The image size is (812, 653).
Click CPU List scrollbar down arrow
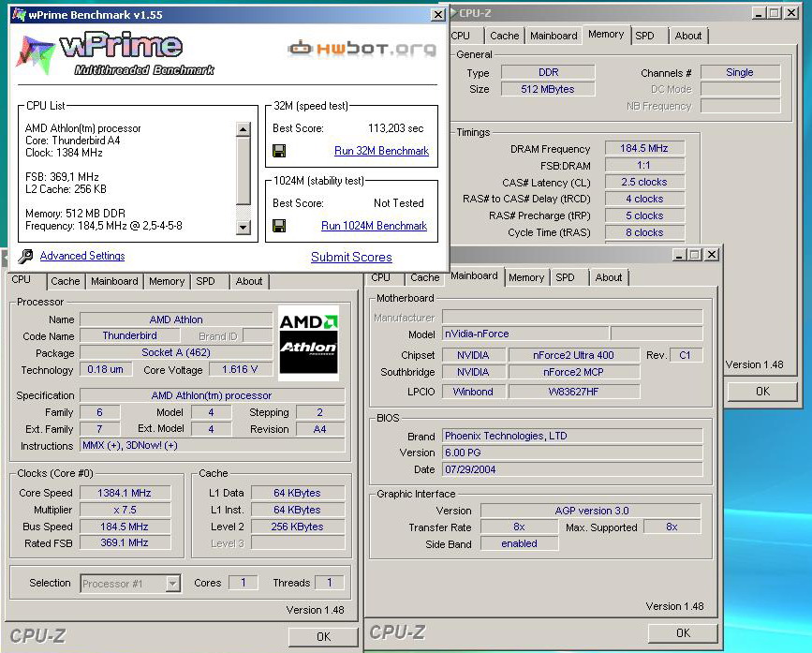point(243,227)
